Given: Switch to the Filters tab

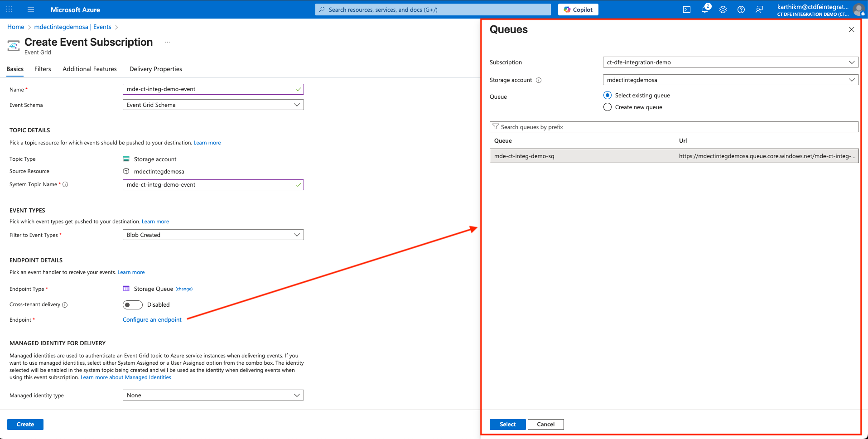Looking at the screenshot, I should [x=43, y=69].
